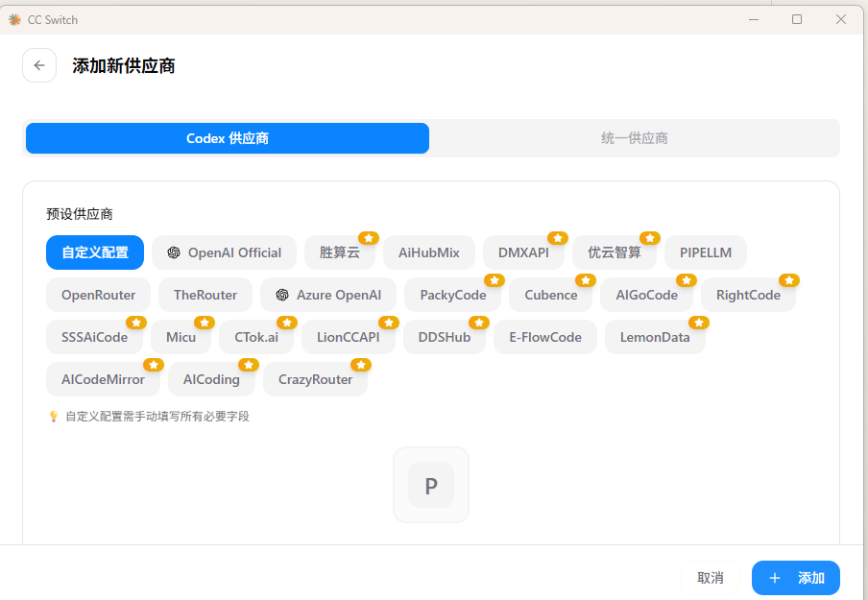The image size is (868, 600).
Task: Choose the DMXAPI preset
Action: 523,252
